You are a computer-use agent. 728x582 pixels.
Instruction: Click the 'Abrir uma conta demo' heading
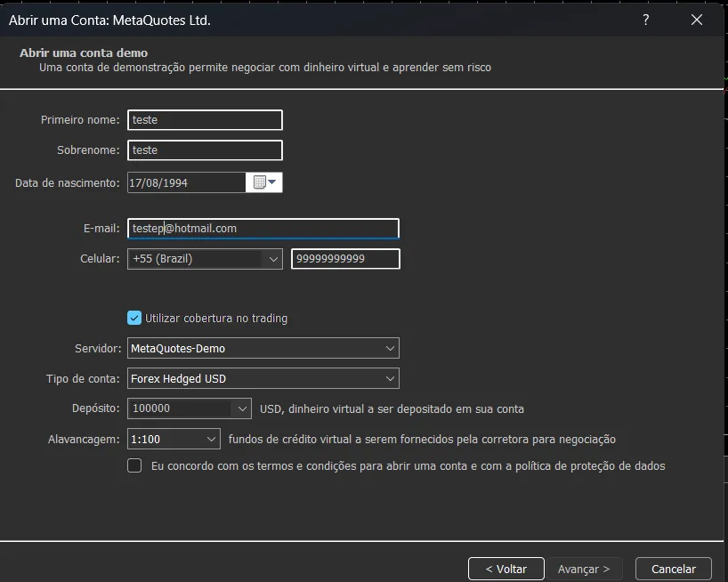tap(84, 53)
